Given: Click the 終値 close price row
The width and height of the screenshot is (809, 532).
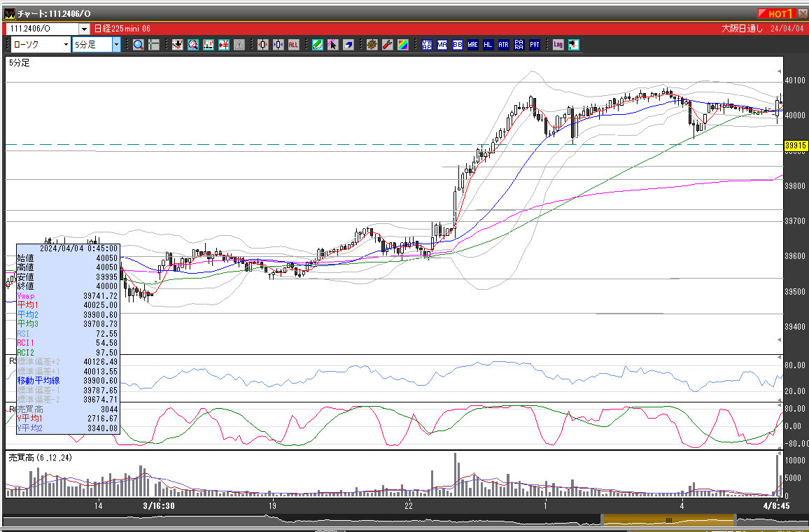Looking at the screenshot, I should point(68,286).
